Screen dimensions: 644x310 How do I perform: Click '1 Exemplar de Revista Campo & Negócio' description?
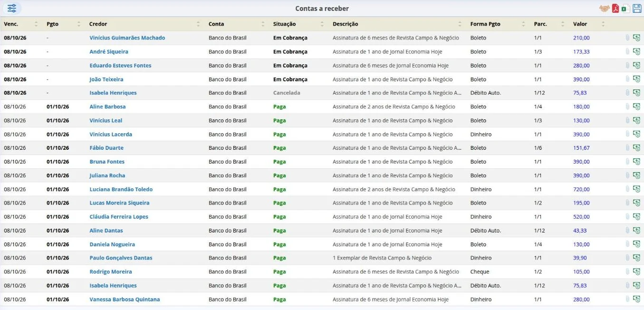pyautogui.click(x=382, y=258)
